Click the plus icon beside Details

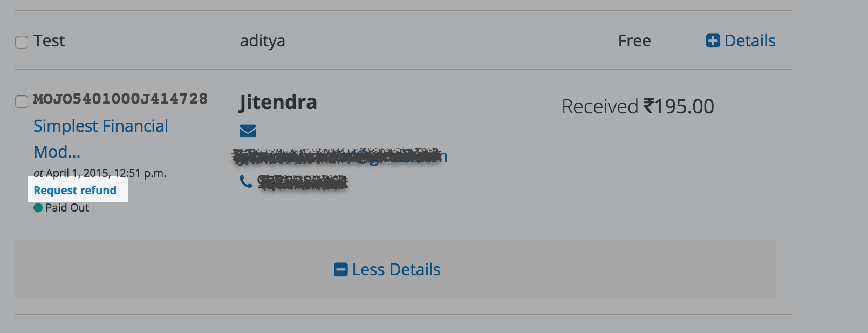click(713, 41)
